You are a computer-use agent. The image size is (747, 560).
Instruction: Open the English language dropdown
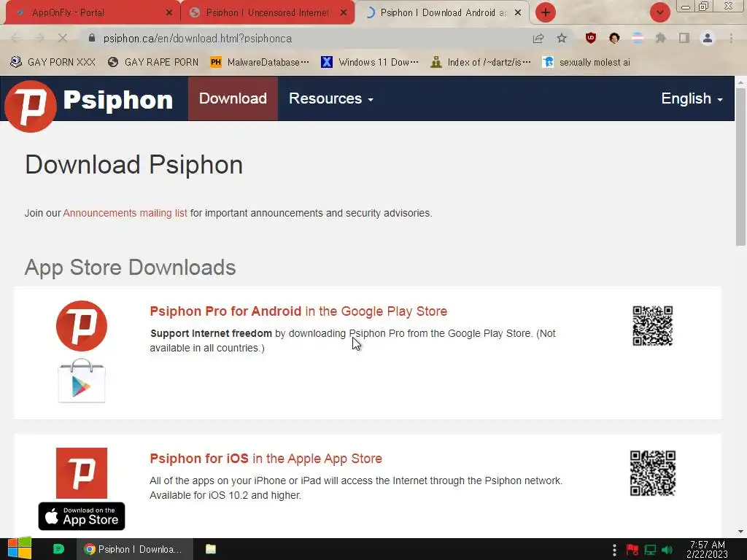(692, 98)
